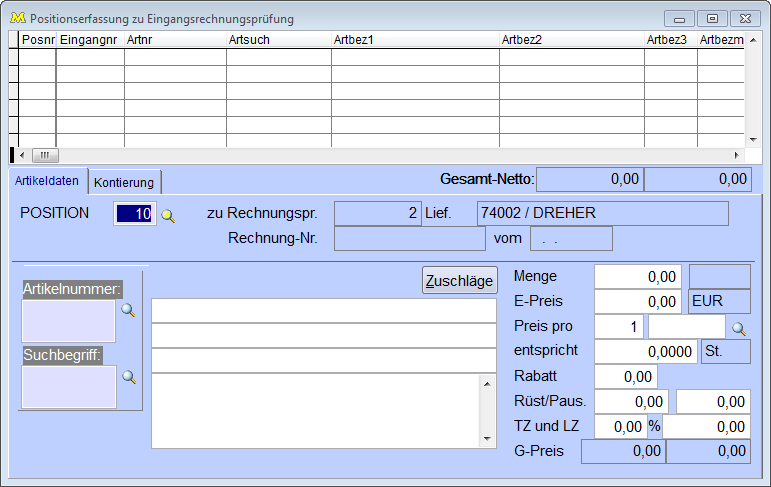771x487 pixels.
Task: Click the Suchbegriff entry box
Action: [68, 387]
